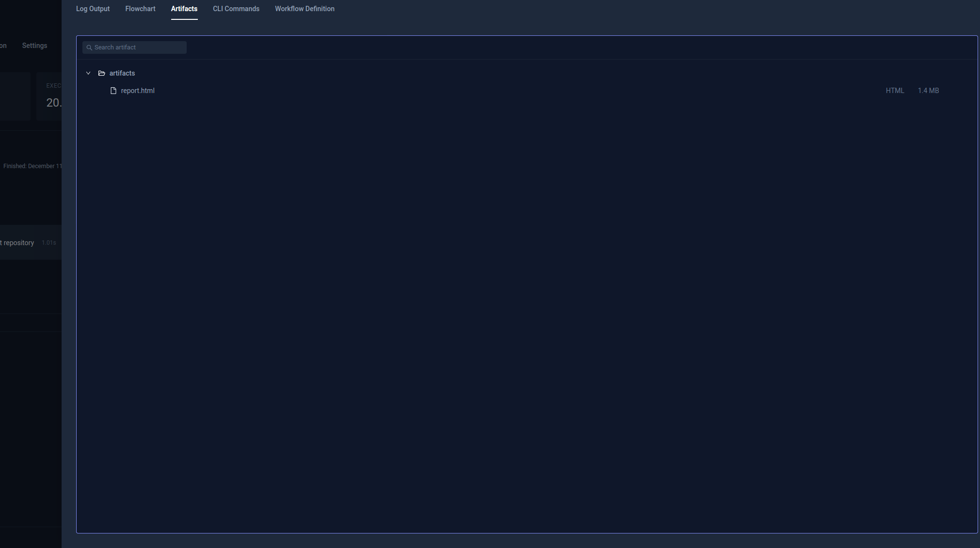Go to the CLI Commands tab
Screen dimensions: 980x548
236,9
